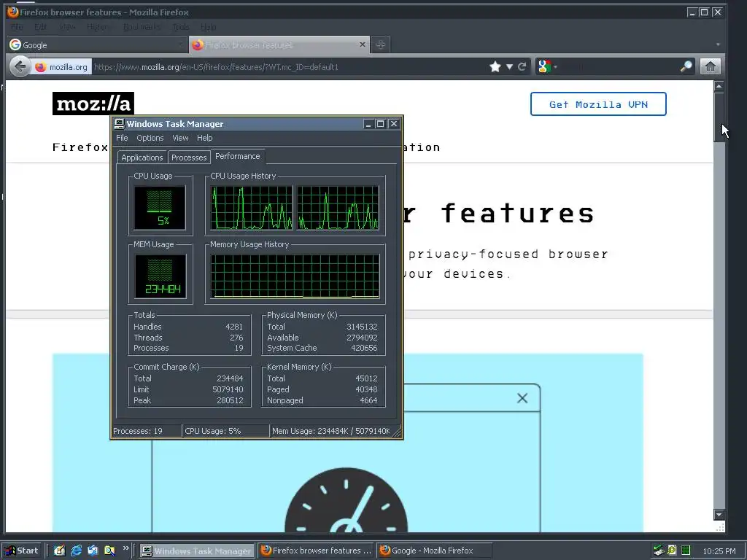Go to Firefox home page icon
This screenshot has width=747, height=560.
tap(710, 66)
